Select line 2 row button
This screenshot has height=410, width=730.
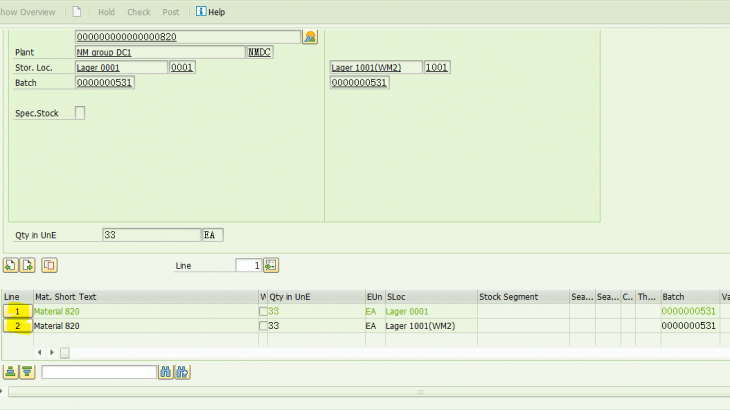[x=16, y=326]
